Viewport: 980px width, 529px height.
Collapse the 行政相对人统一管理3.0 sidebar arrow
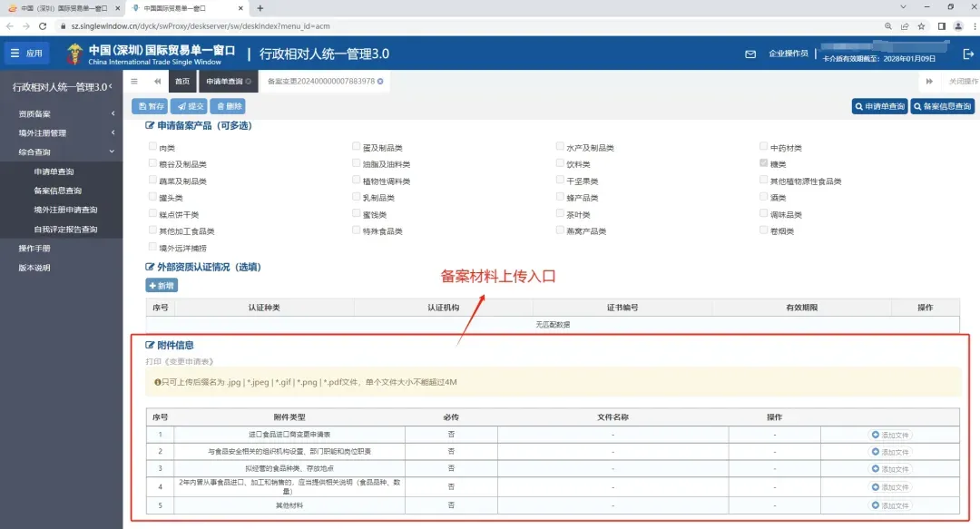pyautogui.click(x=112, y=86)
